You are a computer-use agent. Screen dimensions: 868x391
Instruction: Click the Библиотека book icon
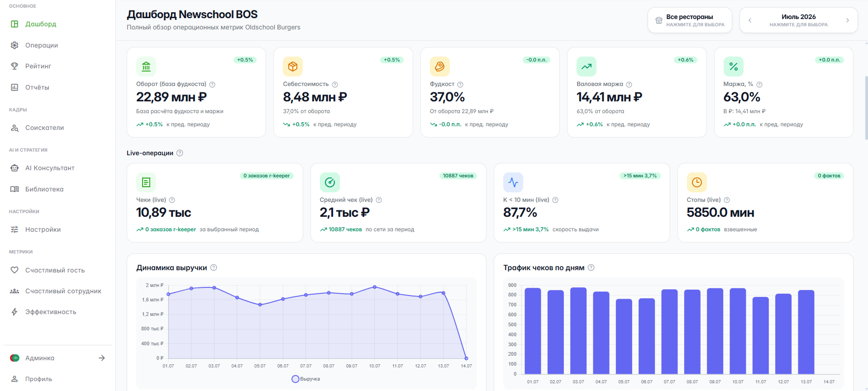pyautogui.click(x=14, y=189)
